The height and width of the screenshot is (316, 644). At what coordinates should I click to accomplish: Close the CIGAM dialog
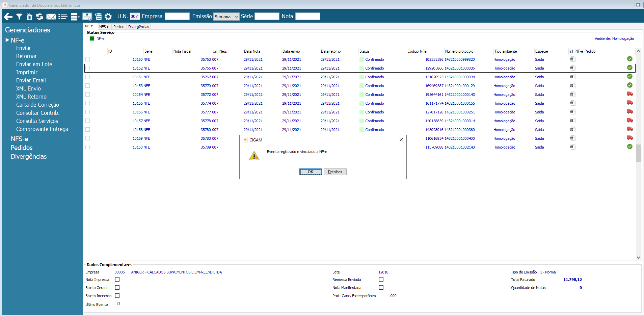[401, 140]
